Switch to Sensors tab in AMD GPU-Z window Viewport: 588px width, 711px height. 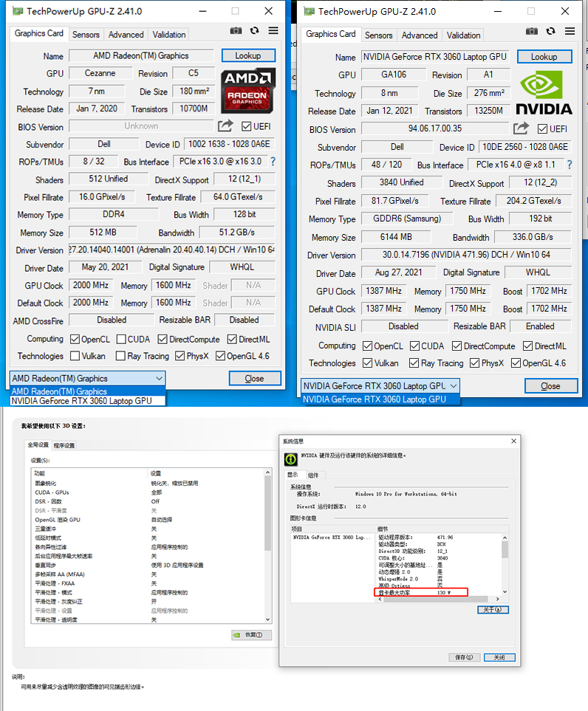click(86, 35)
